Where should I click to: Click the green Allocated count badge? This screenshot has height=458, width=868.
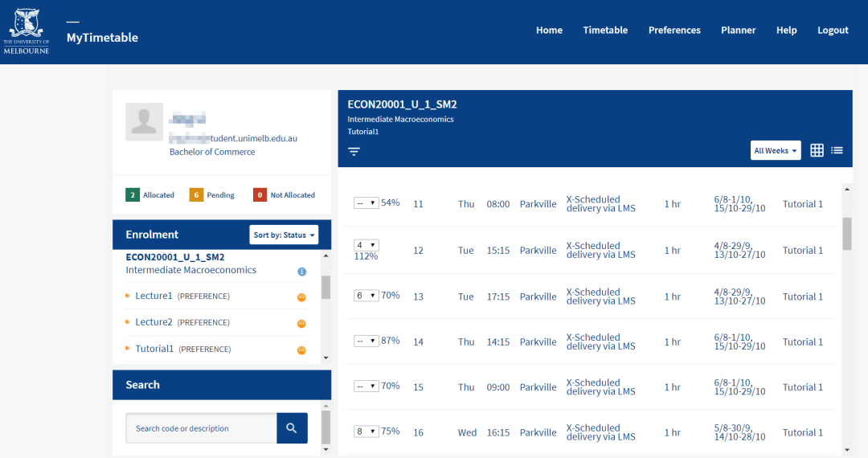133,194
